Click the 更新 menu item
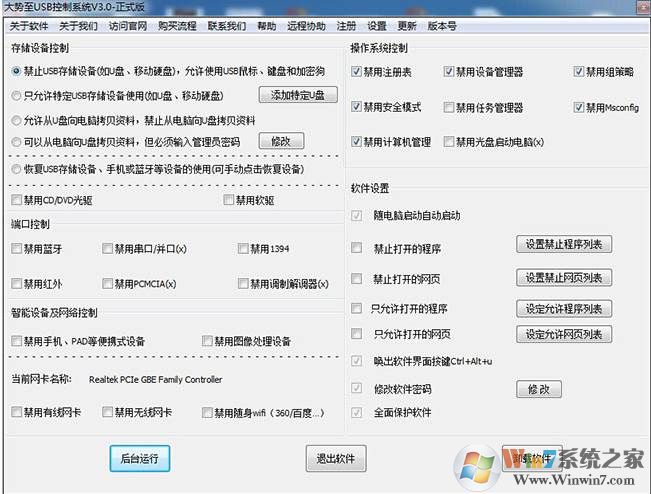The height and width of the screenshot is (494, 651). (x=407, y=26)
